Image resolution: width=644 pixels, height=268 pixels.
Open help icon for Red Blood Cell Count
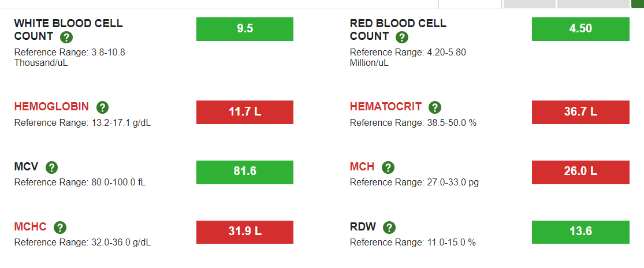point(401,38)
